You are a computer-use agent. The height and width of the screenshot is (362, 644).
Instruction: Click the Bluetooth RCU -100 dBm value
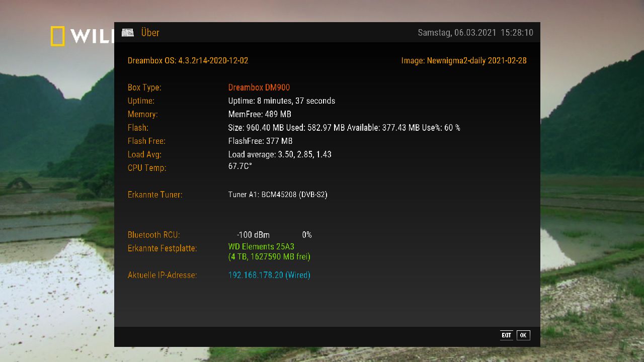253,235
